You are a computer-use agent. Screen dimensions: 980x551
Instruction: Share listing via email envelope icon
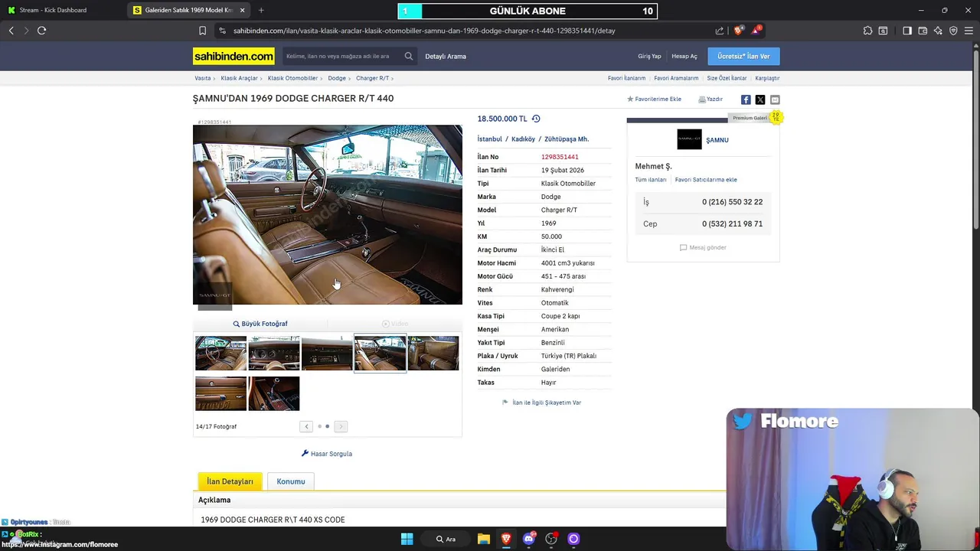point(775,99)
